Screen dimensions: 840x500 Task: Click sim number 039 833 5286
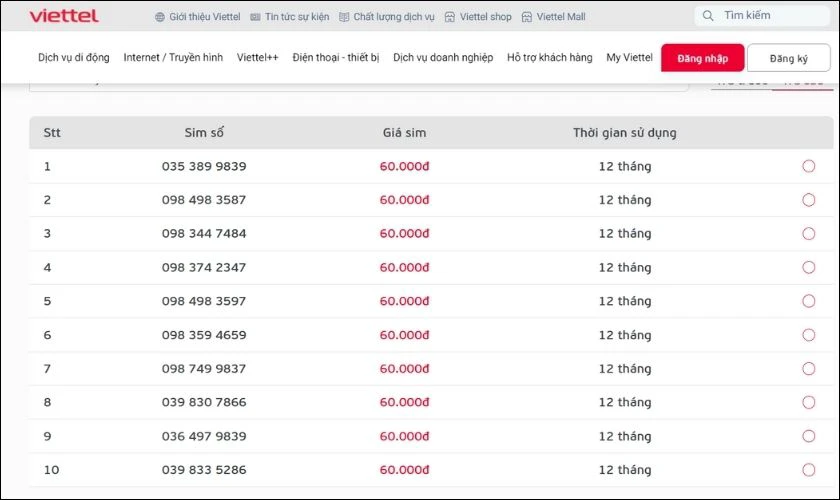point(204,470)
